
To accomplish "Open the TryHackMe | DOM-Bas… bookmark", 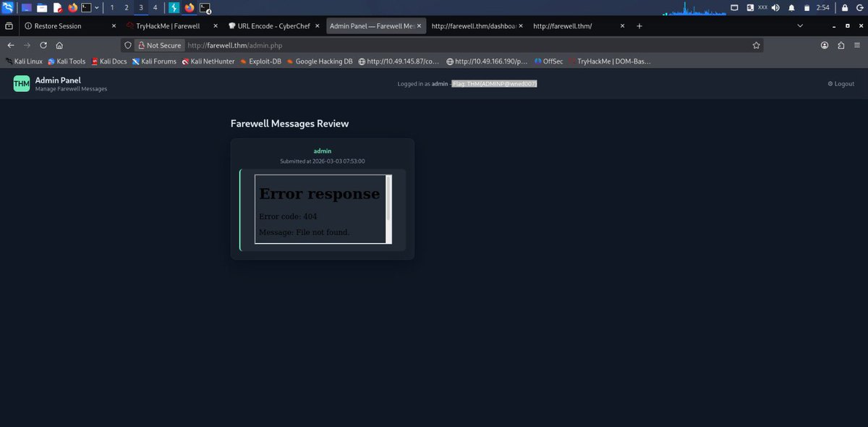I will (x=609, y=62).
